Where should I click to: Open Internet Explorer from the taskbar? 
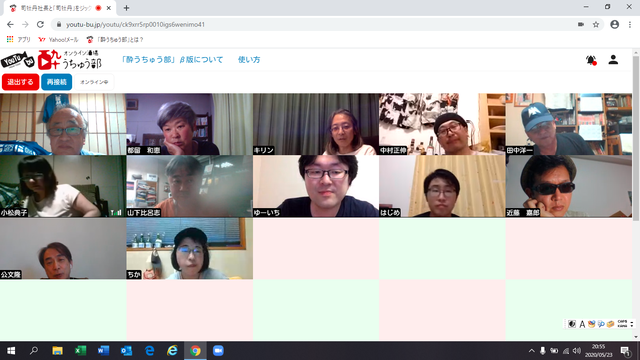tap(172, 351)
